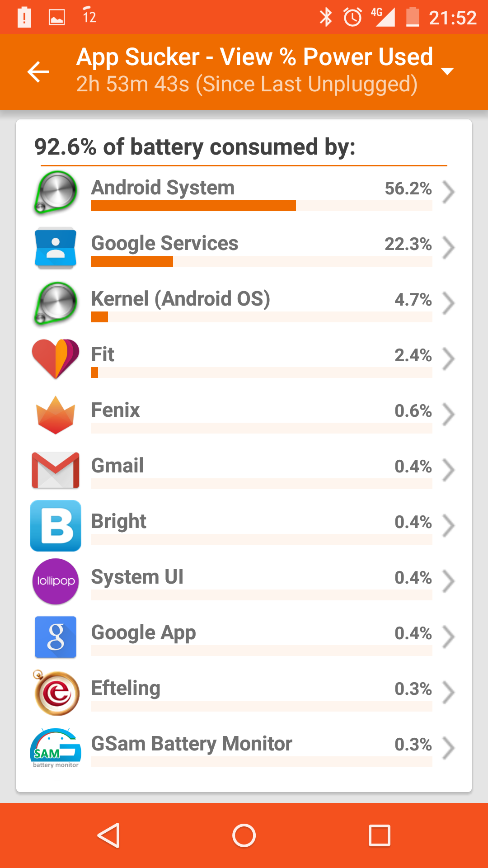Tap the back arrow in header
Screen dimensions: 488x868
tap(38, 72)
